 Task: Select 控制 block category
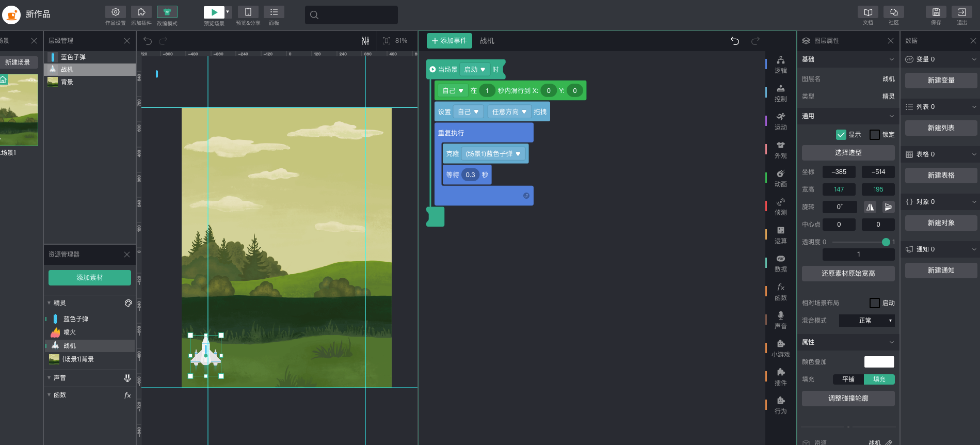tap(781, 93)
